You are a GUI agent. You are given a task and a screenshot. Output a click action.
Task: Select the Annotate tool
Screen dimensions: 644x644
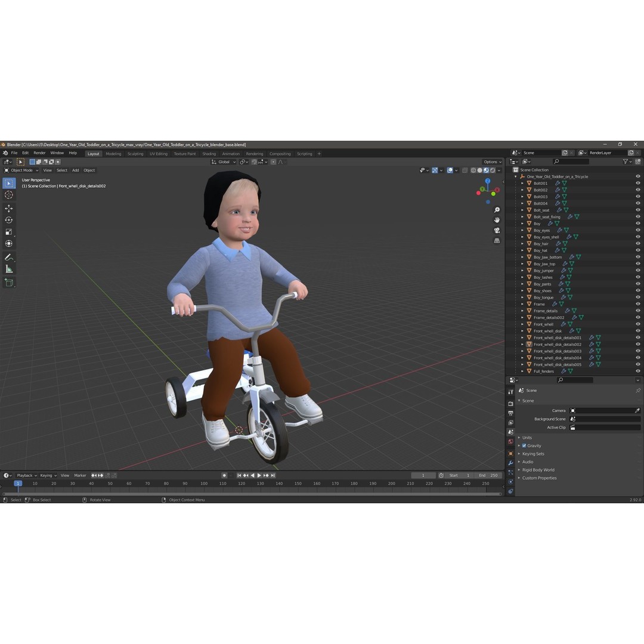tap(8, 258)
